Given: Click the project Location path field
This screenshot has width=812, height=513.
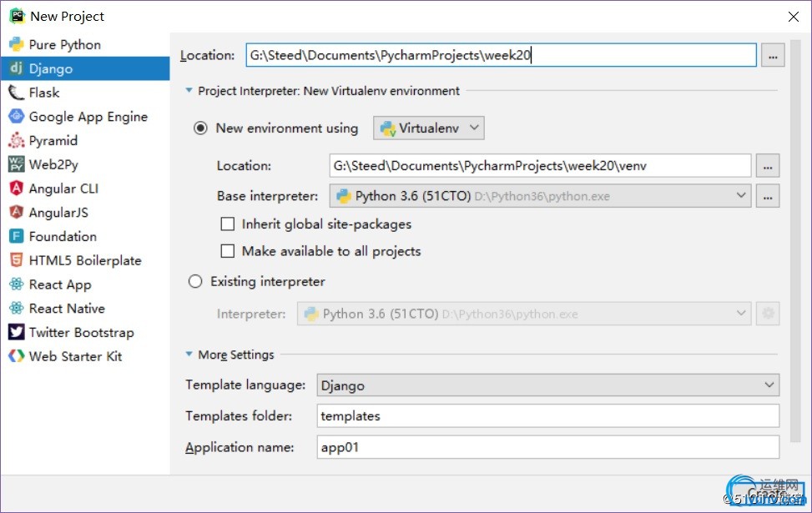Looking at the screenshot, I should 501,55.
